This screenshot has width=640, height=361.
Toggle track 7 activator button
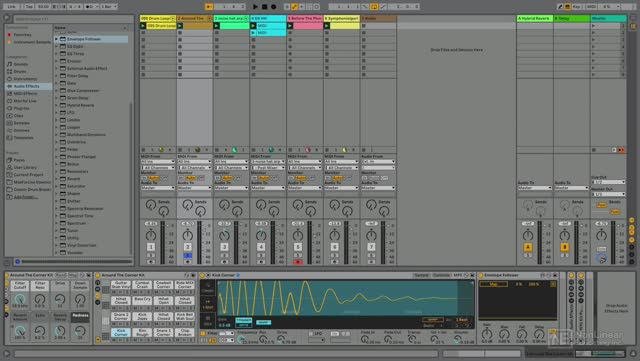[371, 247]
